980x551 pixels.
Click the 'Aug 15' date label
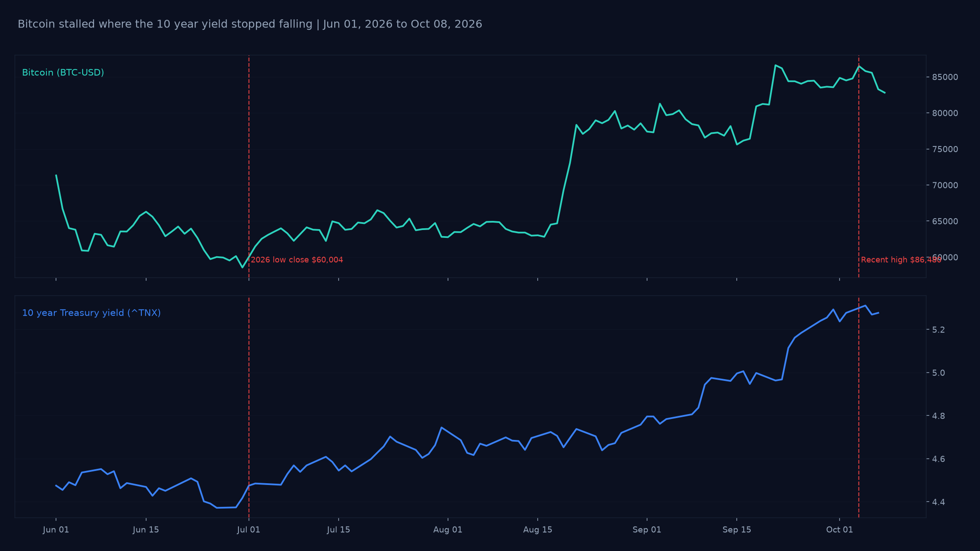[538, 530]
